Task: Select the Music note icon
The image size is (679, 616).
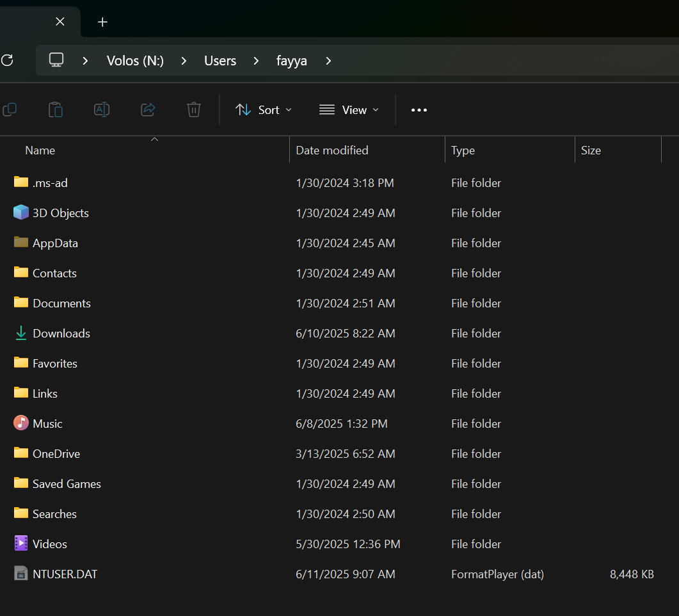Action: (20, 423)
